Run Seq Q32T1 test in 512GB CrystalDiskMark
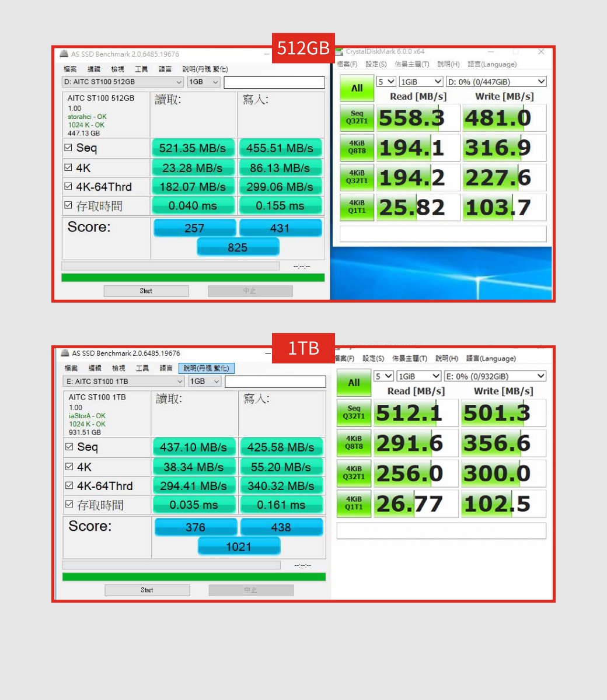607x700 pixels. pos(357,118)
